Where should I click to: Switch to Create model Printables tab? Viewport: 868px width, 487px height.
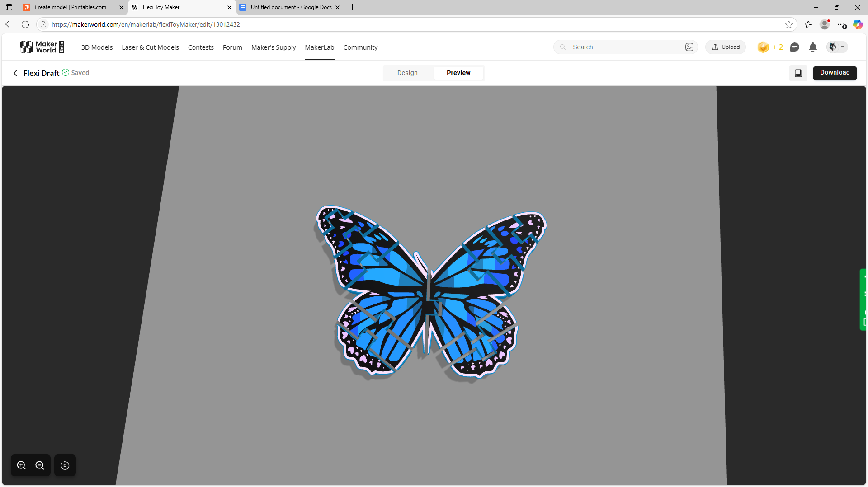71,7
